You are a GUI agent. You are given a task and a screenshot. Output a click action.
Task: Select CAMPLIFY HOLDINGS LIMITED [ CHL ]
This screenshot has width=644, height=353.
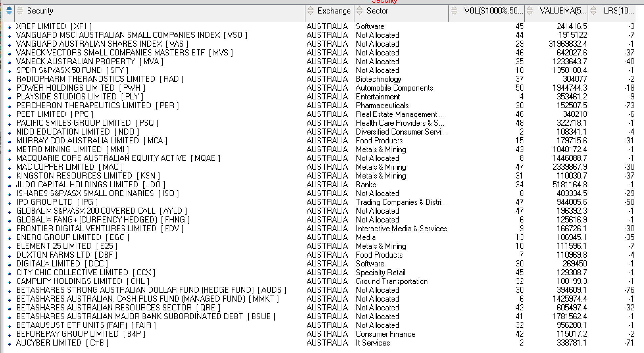pyautogui.click(x=82, y=281)
